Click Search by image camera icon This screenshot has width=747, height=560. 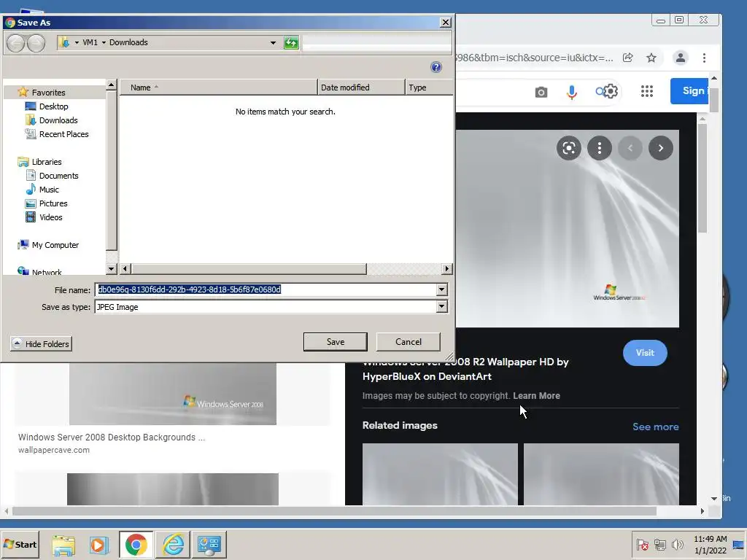point(541,92)
